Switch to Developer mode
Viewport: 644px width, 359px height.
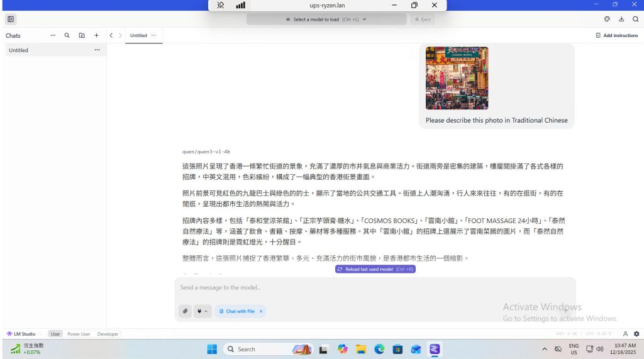point(108,334)
